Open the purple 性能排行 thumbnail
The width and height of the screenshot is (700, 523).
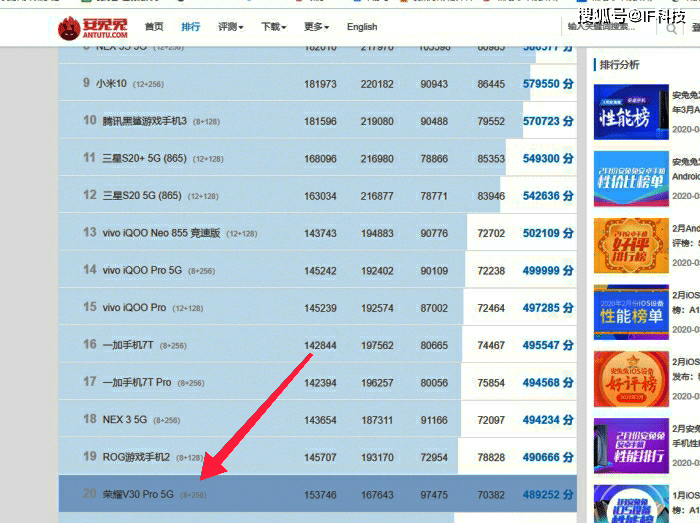point(631,446)
